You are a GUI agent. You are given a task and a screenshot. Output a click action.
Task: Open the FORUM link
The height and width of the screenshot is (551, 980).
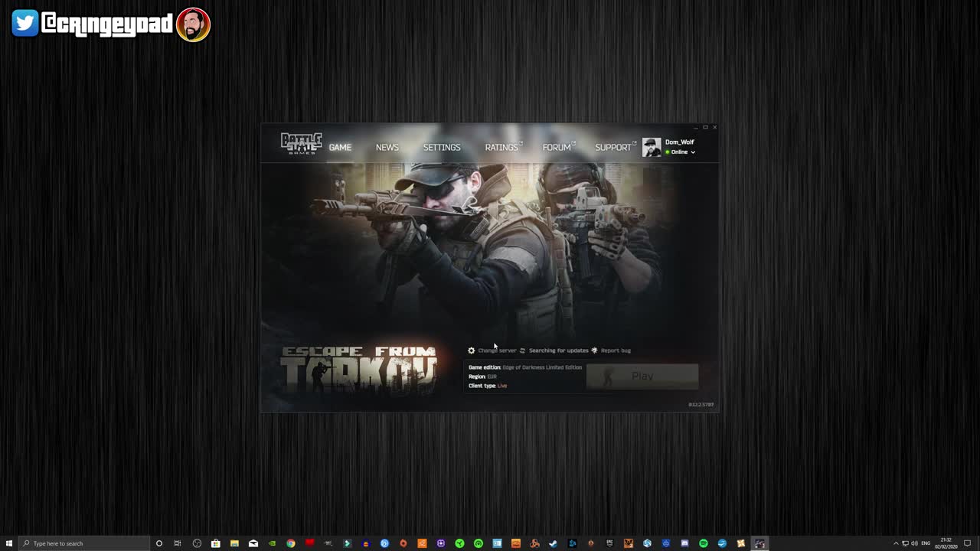(557, 147)
